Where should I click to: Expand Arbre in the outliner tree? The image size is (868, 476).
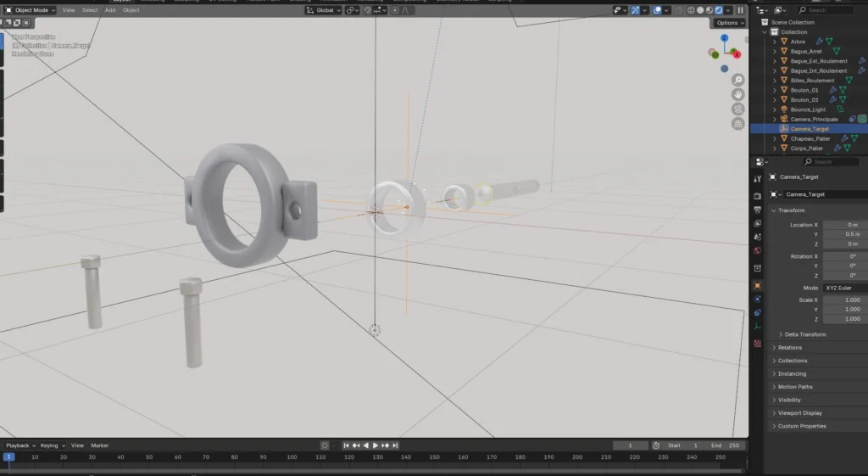[x=774, y=42]
